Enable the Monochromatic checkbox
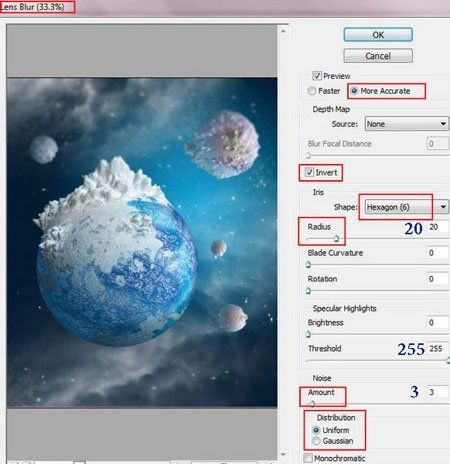The height and width of the screenshot is (464, 450). 308,458
